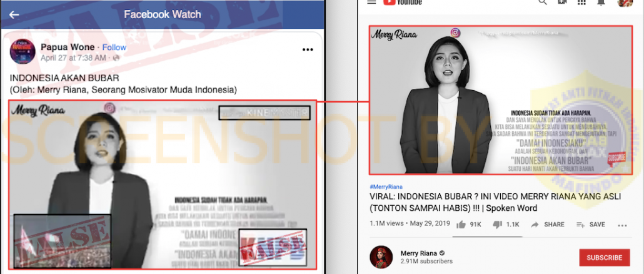Click the Facebook Watch header title
Screen dimensions: 644x274
coord(163,14)
